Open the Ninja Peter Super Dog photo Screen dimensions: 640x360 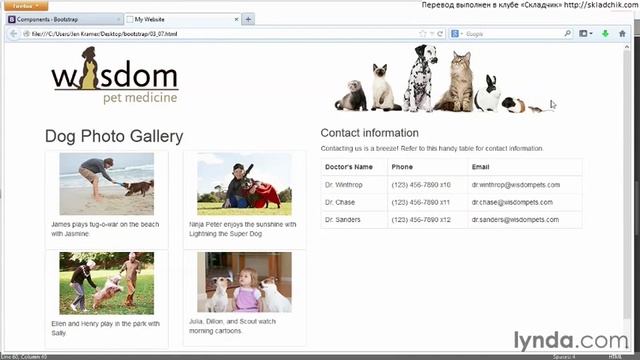pos(244,184)
